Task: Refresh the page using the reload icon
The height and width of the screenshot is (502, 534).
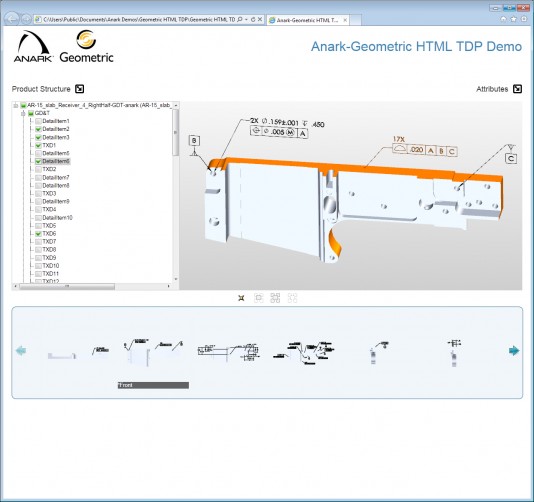Action: (x=253, y=20)
